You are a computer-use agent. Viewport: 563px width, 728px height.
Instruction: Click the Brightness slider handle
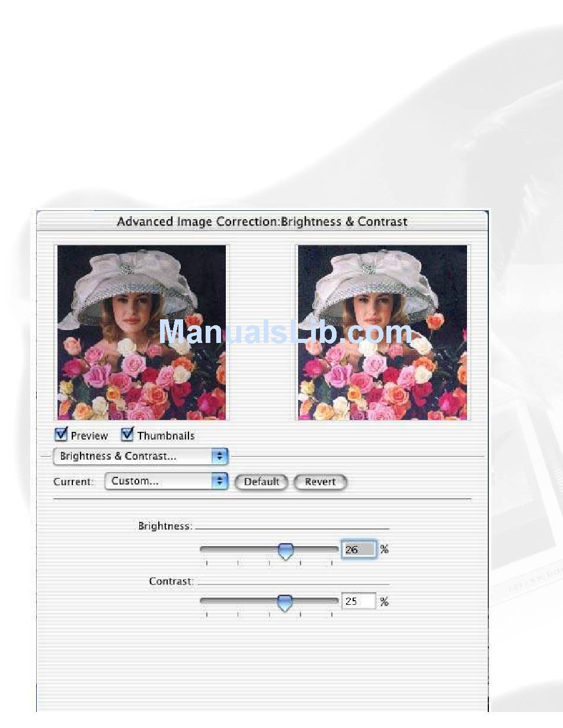(x=286, y=551)
